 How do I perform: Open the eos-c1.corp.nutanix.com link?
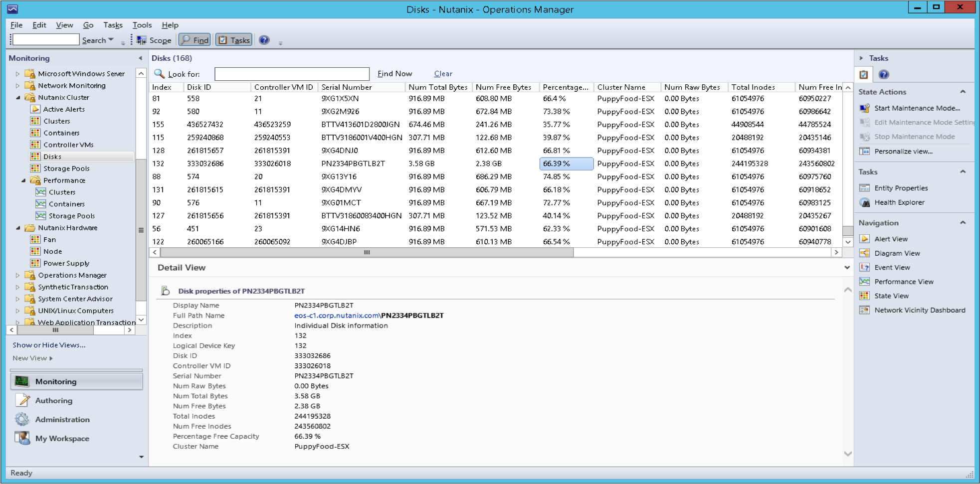pyautogui.click(x=337, y=316)
